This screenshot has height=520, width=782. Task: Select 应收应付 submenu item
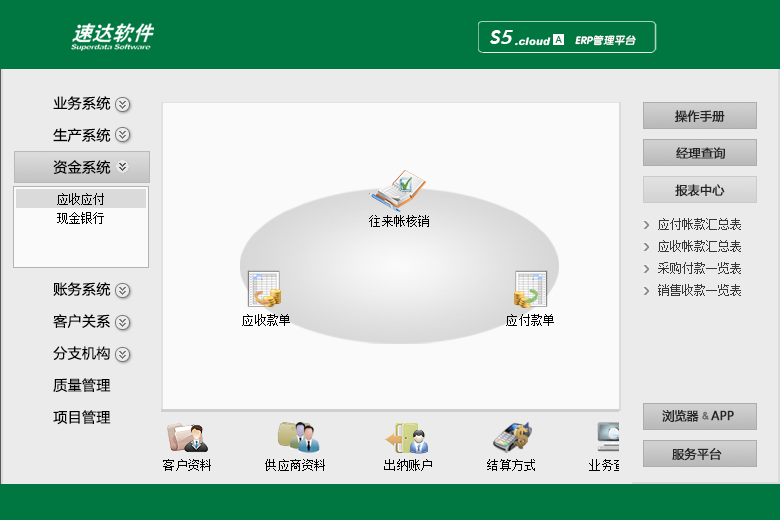pyautogui.click(x=81, y=199)
